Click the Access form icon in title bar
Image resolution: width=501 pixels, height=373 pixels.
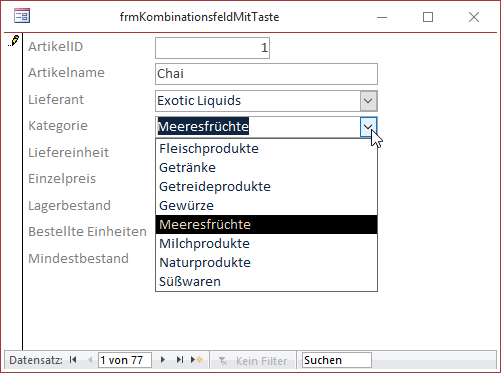22,16
